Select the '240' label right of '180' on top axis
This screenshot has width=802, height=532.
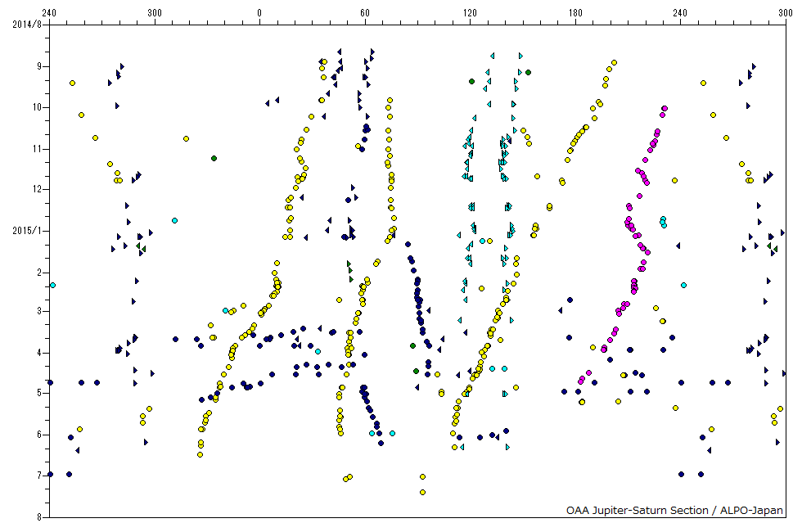(x=680, y=13)
